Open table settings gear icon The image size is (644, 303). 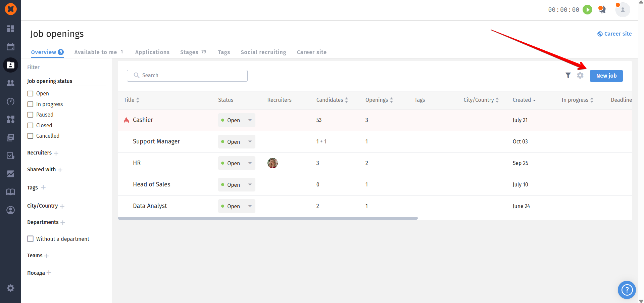580,76
